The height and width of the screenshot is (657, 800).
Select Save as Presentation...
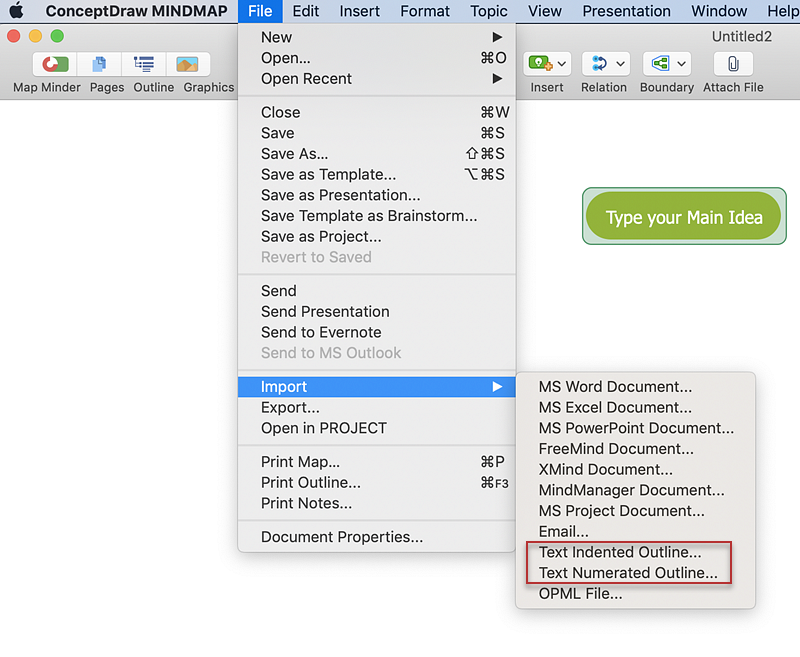[x=377, y=195]
